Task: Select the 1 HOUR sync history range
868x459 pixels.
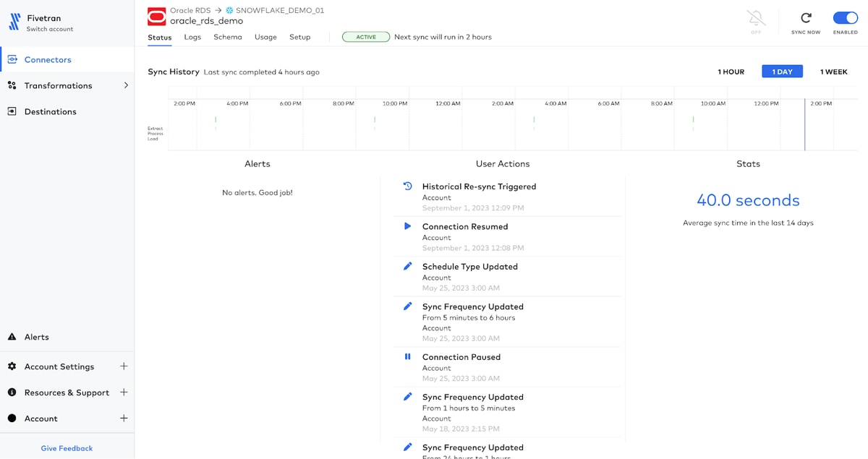Action: (x=731, y=72)
